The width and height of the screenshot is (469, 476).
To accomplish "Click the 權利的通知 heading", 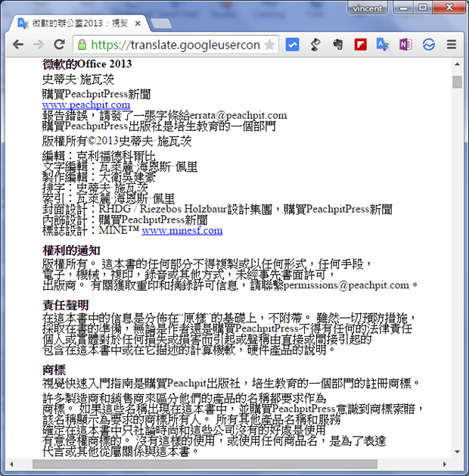I will coord(71,250).
